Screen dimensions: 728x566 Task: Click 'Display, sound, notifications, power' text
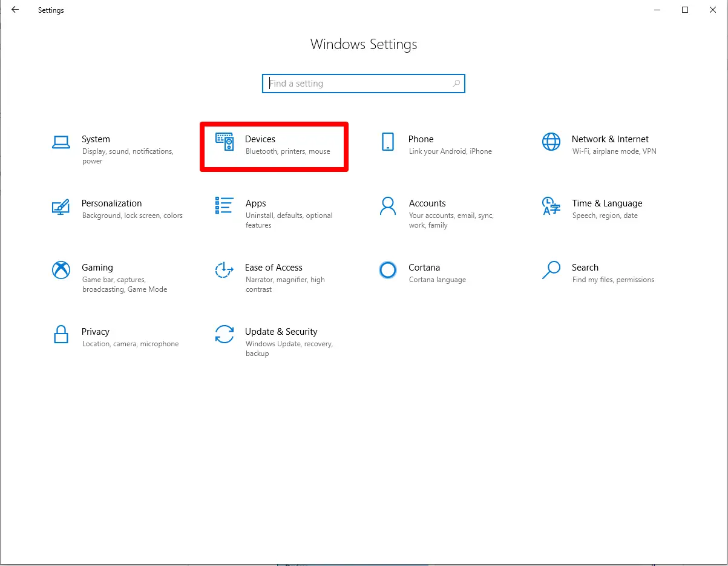128,156
